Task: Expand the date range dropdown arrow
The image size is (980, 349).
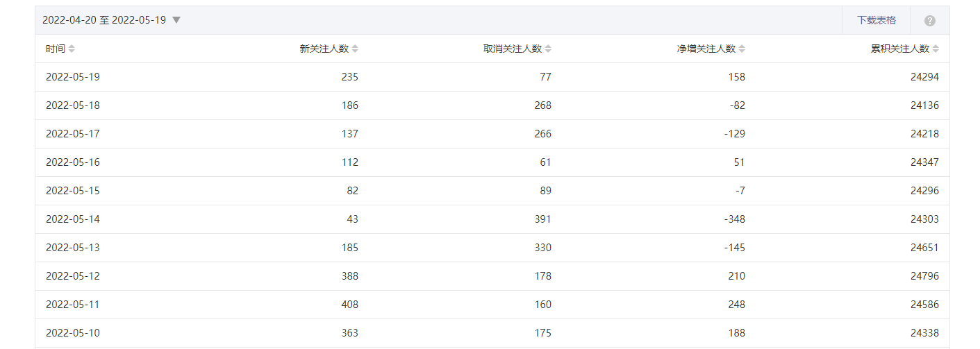Action: [x=176, y=20]
